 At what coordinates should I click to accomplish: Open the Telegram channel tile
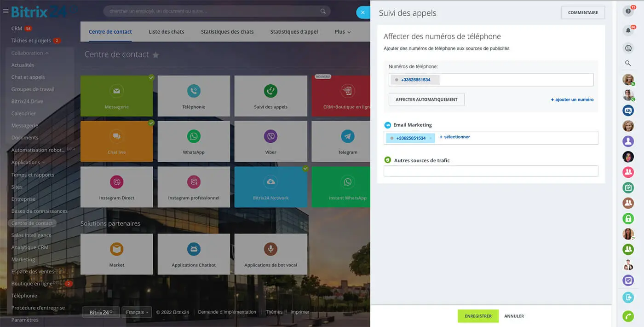(347, 141)
